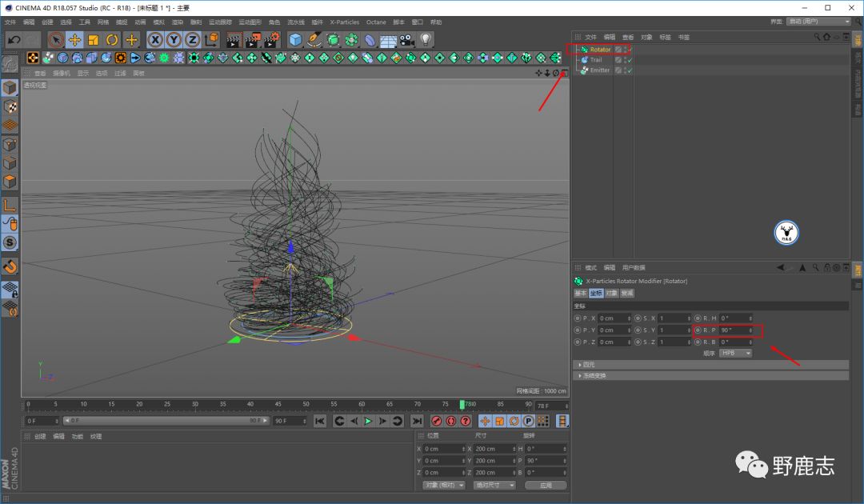
Task: Toggle the Trail visibility dots
Action: [x=624, y=60]
